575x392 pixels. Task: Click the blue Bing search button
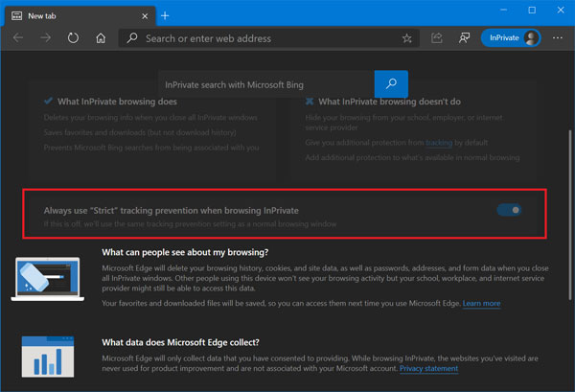tap(391, 84)
